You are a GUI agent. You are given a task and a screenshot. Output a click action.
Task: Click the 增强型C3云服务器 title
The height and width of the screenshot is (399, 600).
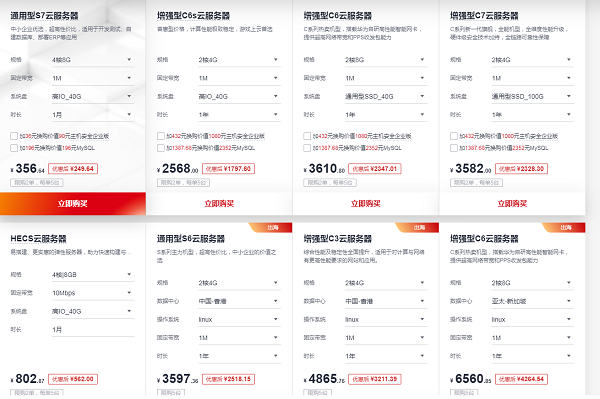click(338, 239)
